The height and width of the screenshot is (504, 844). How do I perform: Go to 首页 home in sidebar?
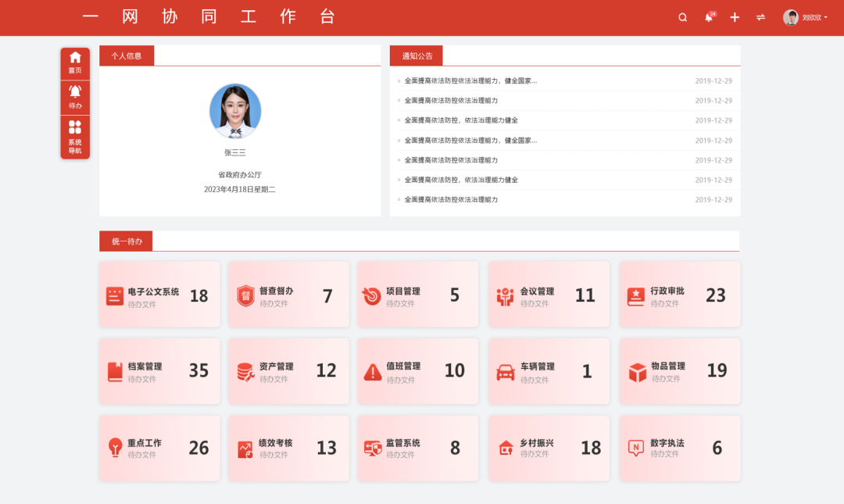click(x=75, y=63)
